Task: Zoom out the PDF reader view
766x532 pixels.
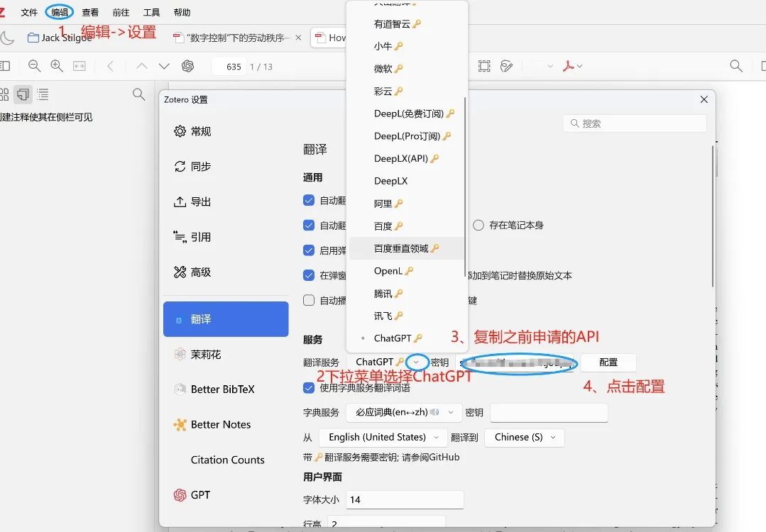Action: (34, 66)
